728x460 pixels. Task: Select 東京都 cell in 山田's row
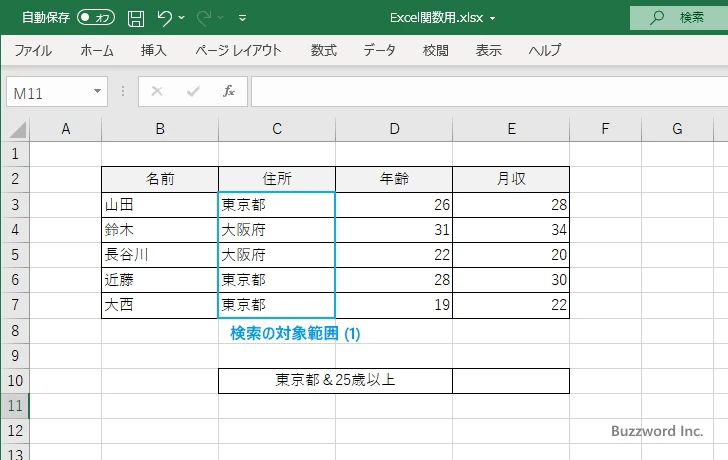[x=277, y=205]
